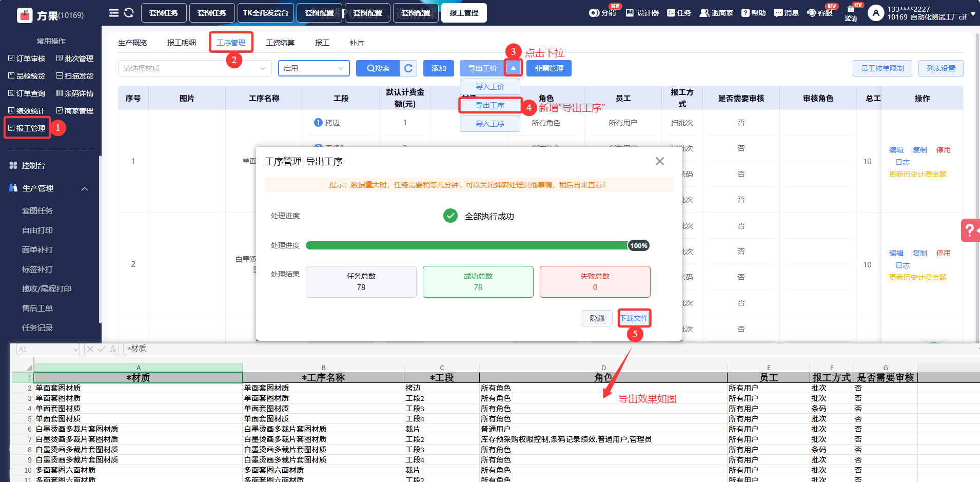The image size is (980, 482).
Task: Click the 添加 button
Action: pos(439,68)
